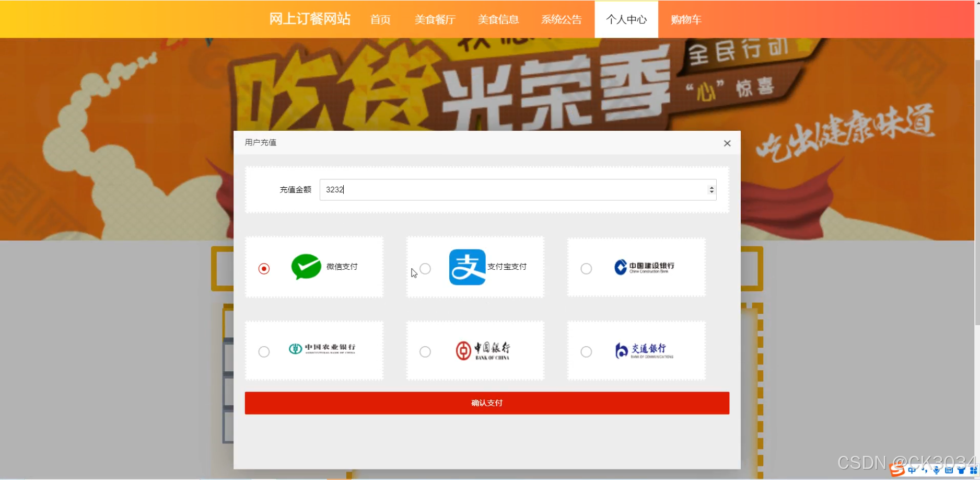This screenshot has height=480, width=980.
Task: Decrease 充值金额 with the down spinner arrow
Action: (711, 192)
